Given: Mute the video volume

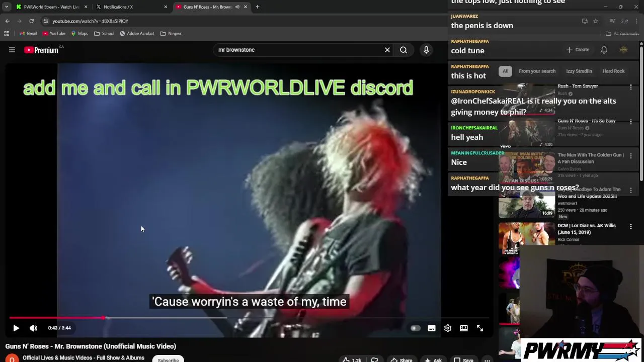Looking at the screenshot, I should (x=33, y=328).
